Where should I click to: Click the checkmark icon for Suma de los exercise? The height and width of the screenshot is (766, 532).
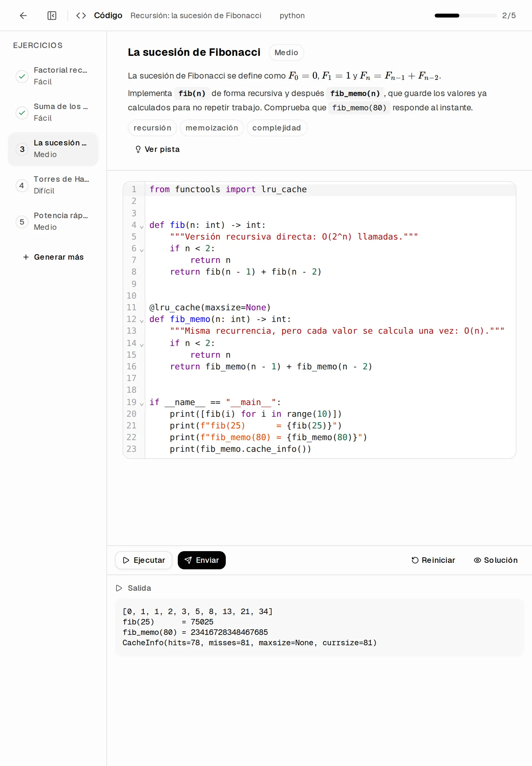(x=22, y=113)
